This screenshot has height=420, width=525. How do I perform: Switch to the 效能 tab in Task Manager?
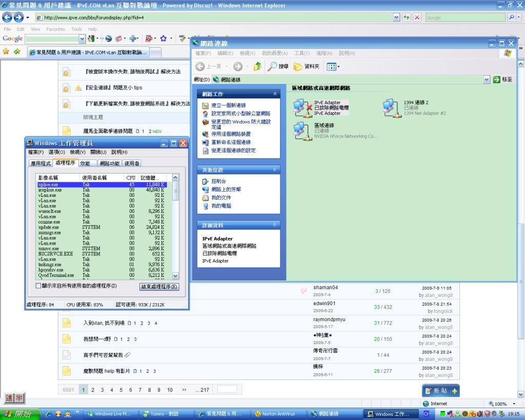[85, 163]
